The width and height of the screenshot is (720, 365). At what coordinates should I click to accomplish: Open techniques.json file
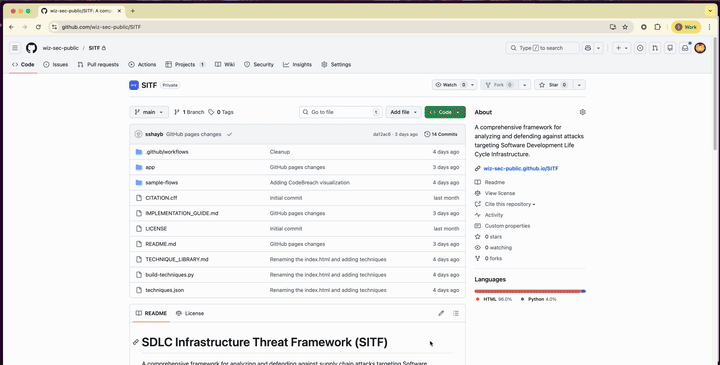(x=164, y=290)
